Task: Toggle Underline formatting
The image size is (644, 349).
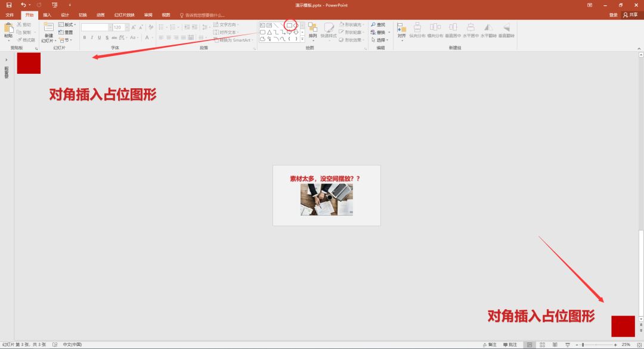Action: [x=100, y=38]
